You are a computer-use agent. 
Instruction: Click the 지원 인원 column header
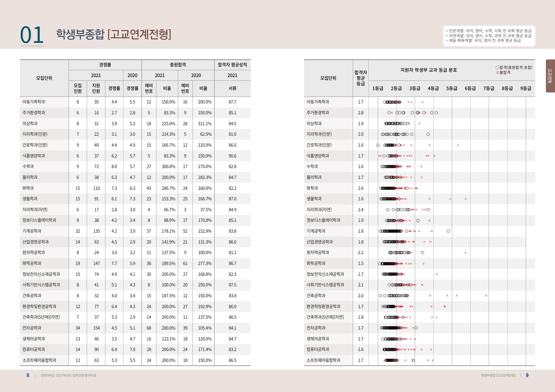pos(96,88)
